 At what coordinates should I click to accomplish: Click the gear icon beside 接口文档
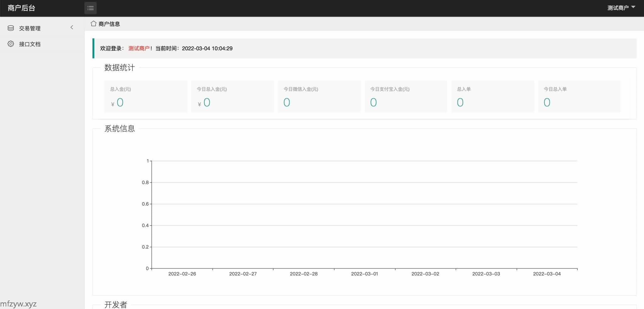(x=11, y=44)
